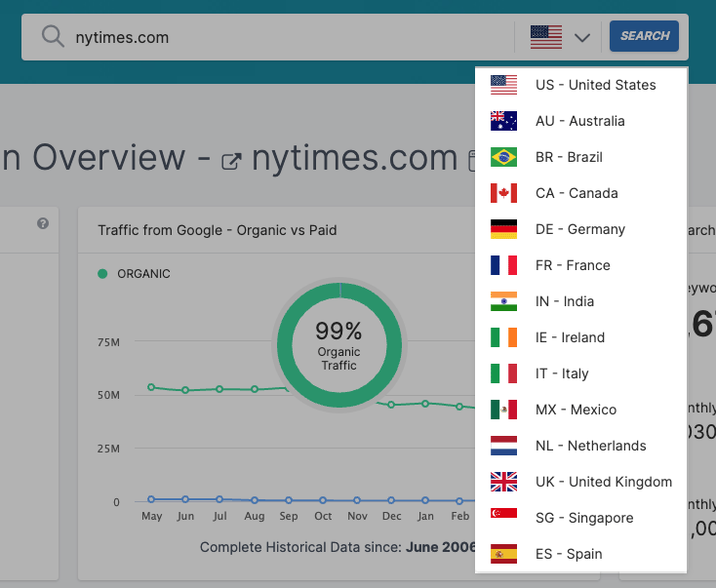Click the US flag in search bar
This screenshot has height=588, width=716.
[x=546, y=37]
